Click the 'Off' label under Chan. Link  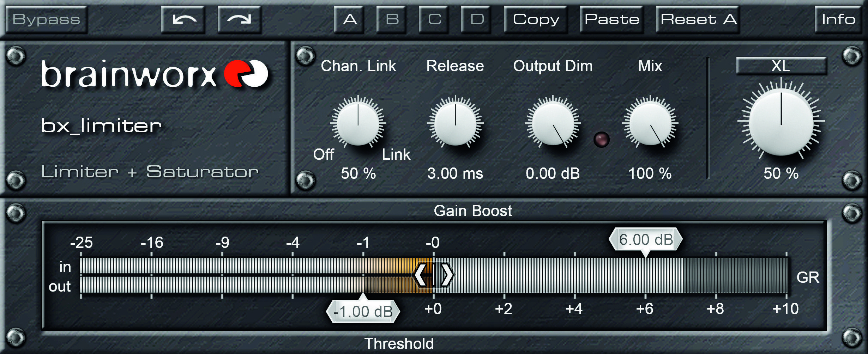pos(324,154)
